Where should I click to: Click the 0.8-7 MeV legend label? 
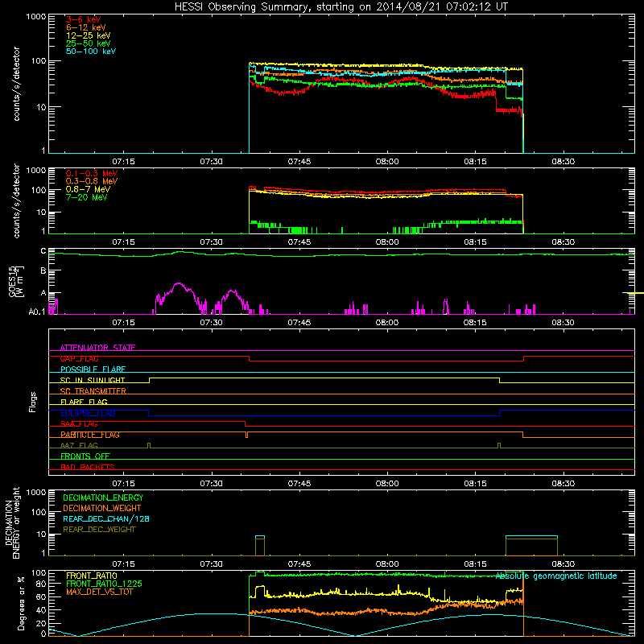(x=89, y=189)
